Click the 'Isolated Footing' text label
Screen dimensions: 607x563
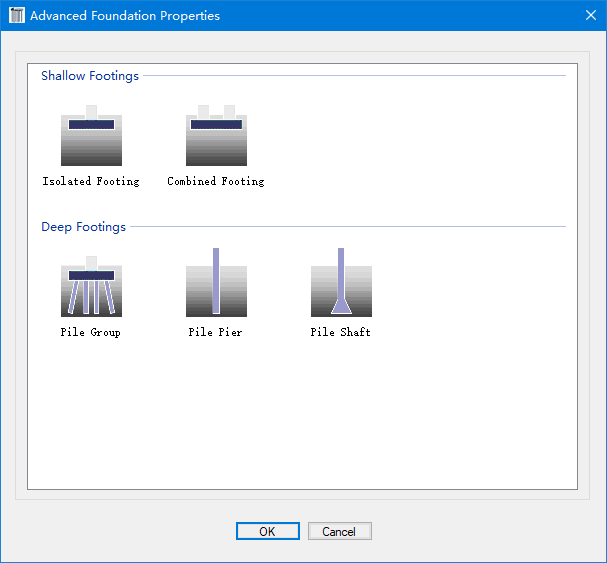pos(91,182)
